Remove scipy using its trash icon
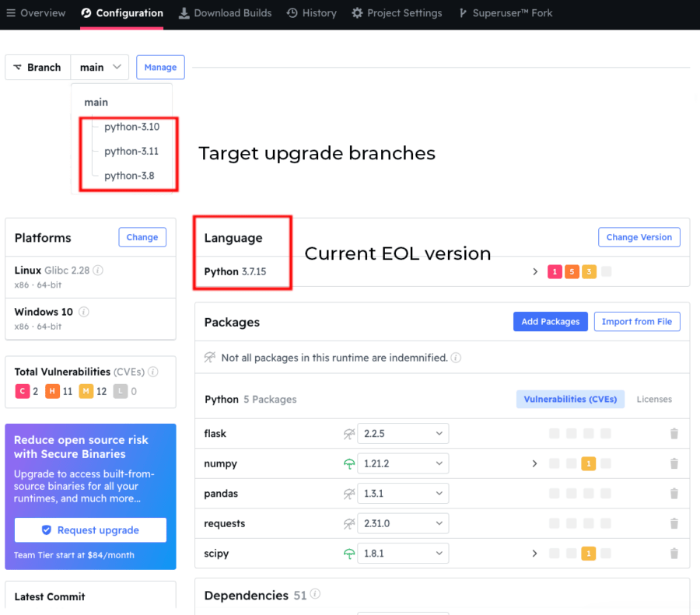The image size is (700, 615). [x=674, y=554]
